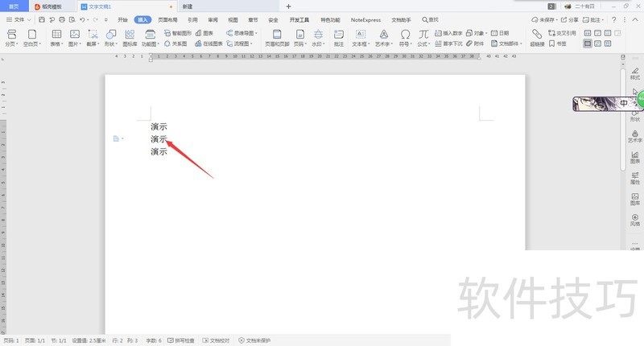Insert a smart graphic (智能图形)
The image size is (644, 346).
(177, 33)
